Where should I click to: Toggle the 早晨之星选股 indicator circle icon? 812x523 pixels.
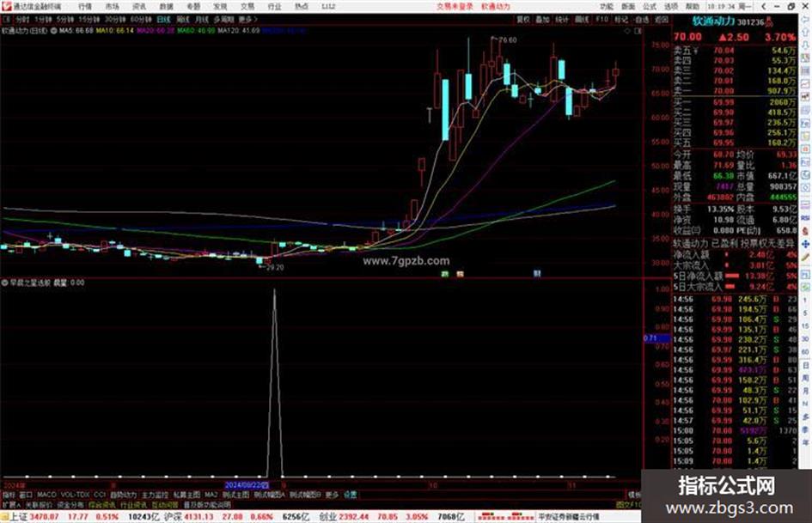[4, 283]
